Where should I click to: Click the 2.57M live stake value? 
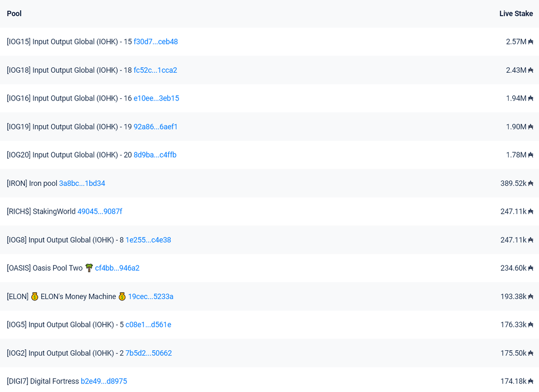pos(519,42)
